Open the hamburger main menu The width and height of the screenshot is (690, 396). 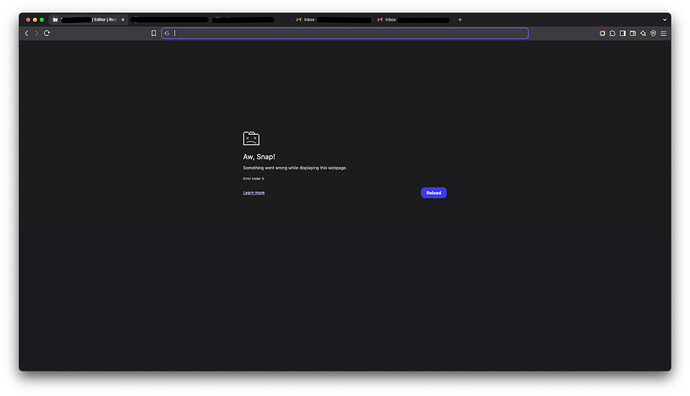[x=664, y=33]
